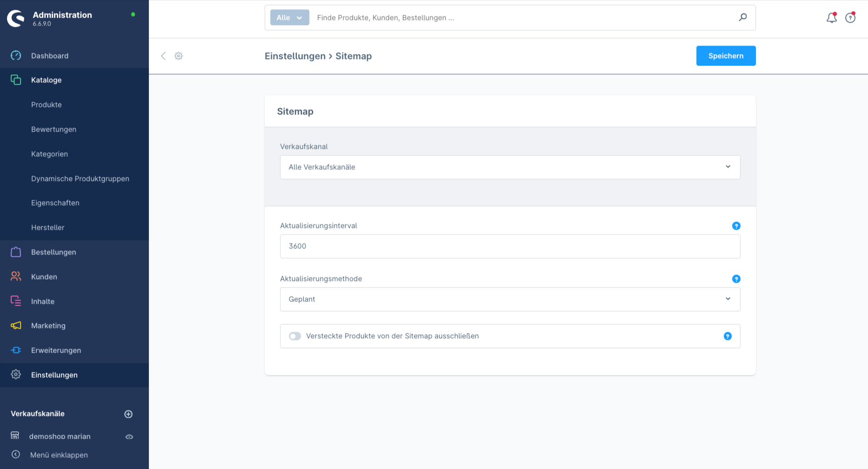Click the green online status dot

(x=133, y=14)
